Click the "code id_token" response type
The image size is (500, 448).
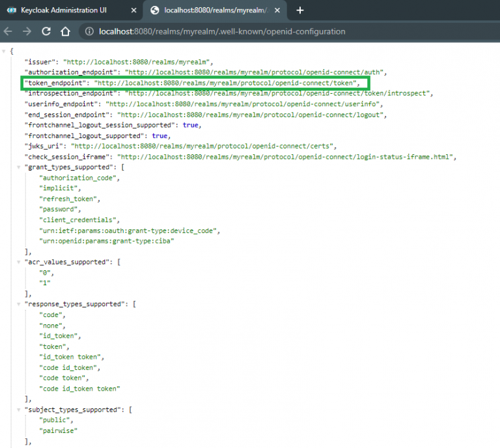[x=68, y=368]
